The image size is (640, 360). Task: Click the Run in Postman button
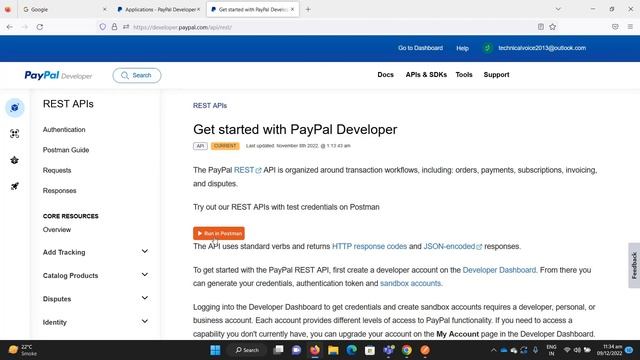pyautogui.click(x=219, y=233)
